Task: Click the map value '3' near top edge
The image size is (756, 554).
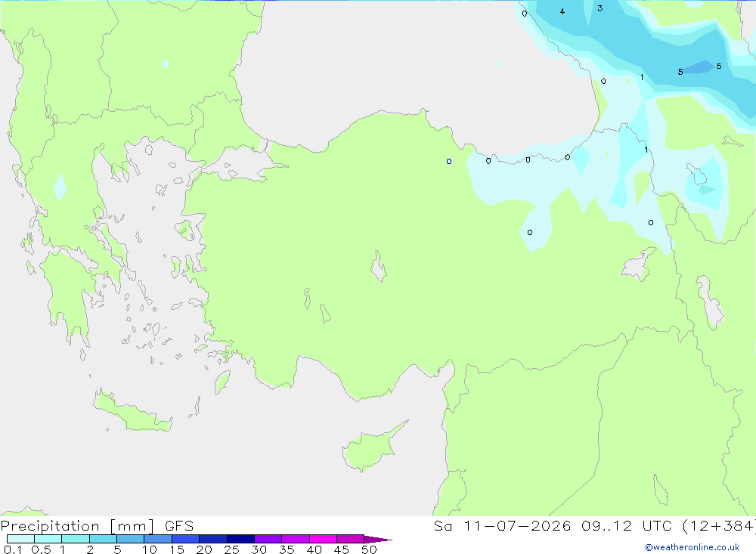Action: [x=600, y=8]
